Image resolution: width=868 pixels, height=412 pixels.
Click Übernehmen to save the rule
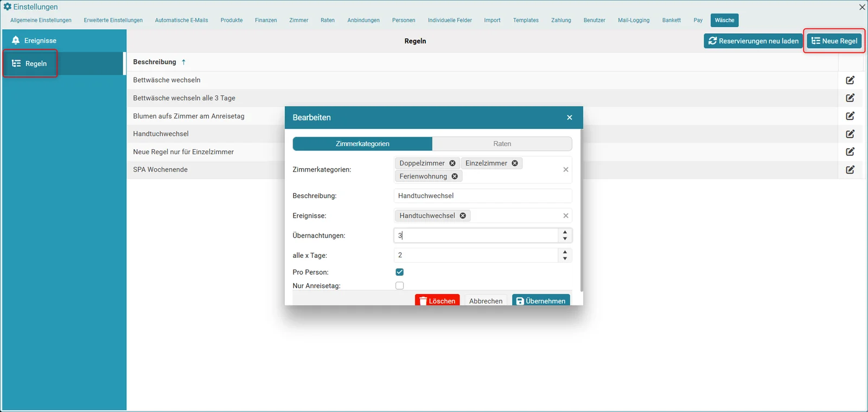[541, 301]
